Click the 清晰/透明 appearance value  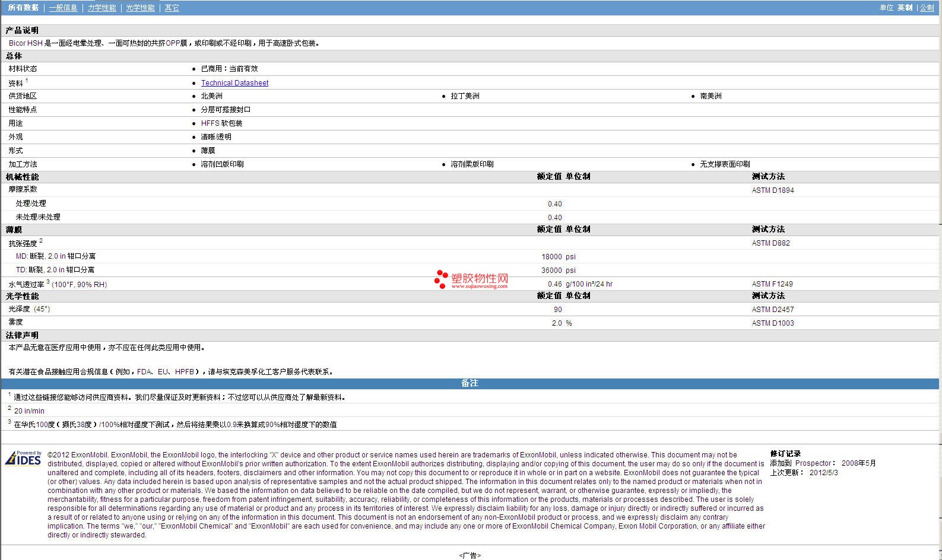click(216, 137)
